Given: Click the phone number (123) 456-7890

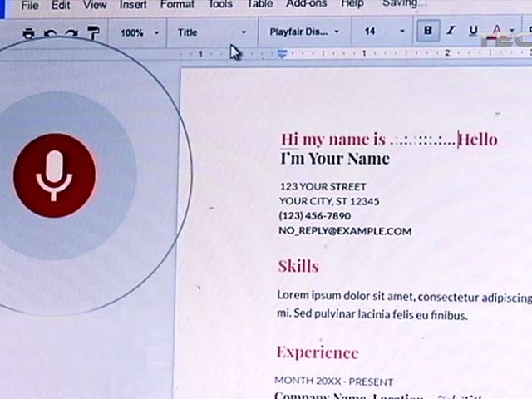Looking at the screenshot, I should [315, 216].
